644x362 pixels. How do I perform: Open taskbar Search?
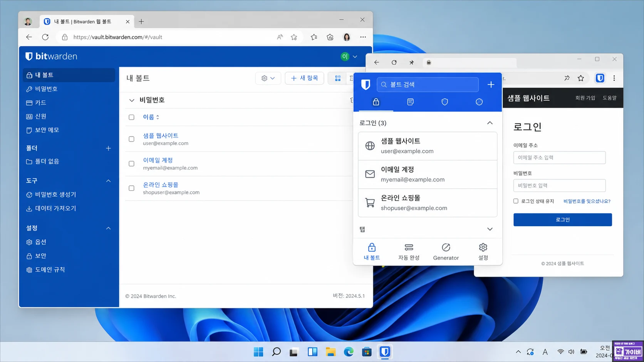pyautogui.click(x=276, y=352)
